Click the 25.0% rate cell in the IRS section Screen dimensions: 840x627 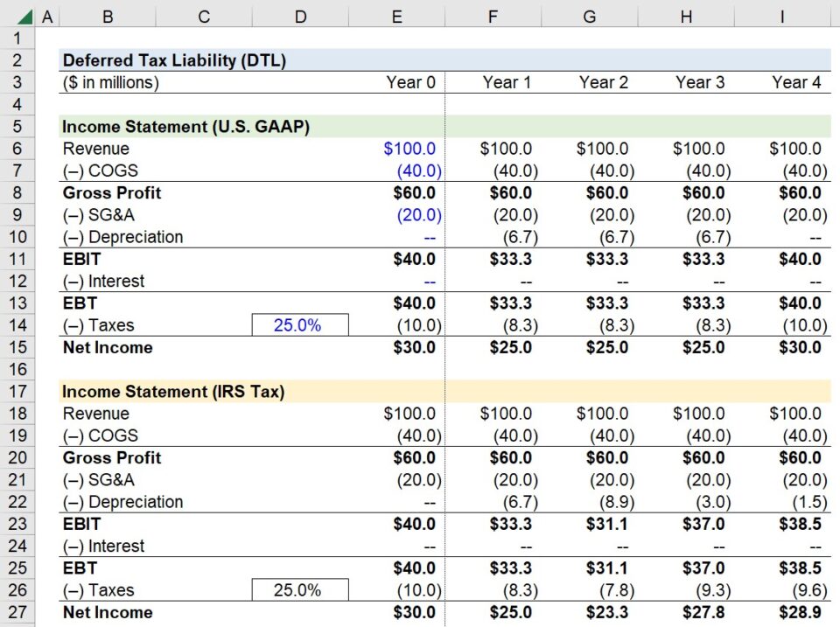[x=300, y=589]
